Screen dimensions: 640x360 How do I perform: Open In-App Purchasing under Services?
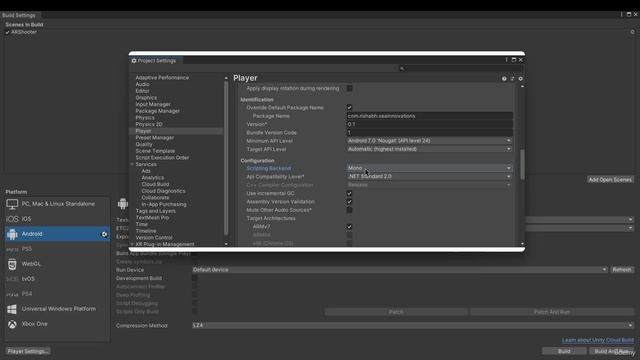click(164, 204)
